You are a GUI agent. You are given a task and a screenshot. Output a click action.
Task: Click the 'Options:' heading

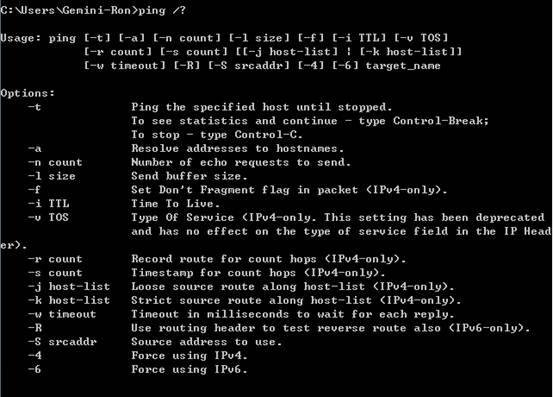(x=28, y=93)
